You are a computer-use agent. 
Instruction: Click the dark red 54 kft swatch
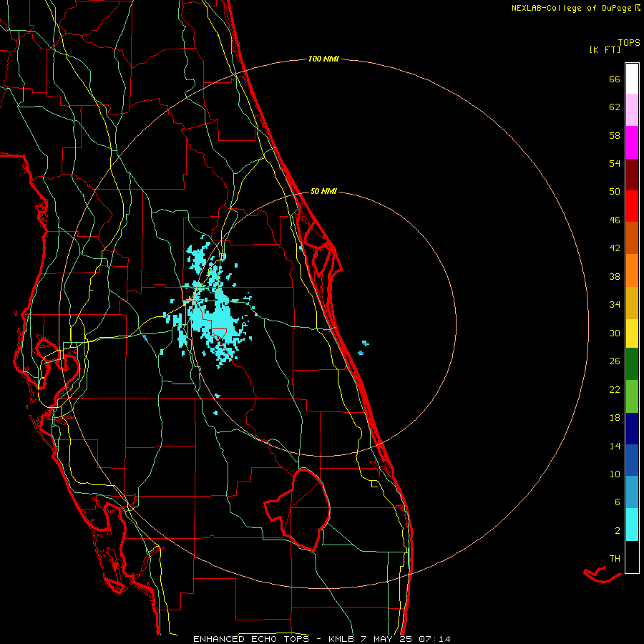(x=632, y=175)
